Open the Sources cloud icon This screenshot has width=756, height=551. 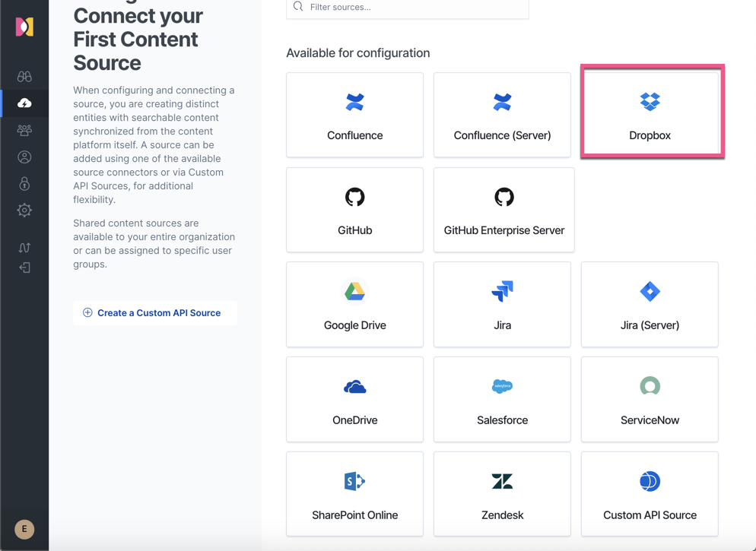pos(24,103)
